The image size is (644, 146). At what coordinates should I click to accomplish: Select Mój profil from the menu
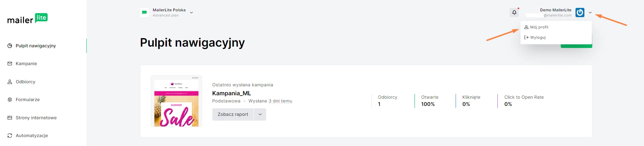[539, 27]
